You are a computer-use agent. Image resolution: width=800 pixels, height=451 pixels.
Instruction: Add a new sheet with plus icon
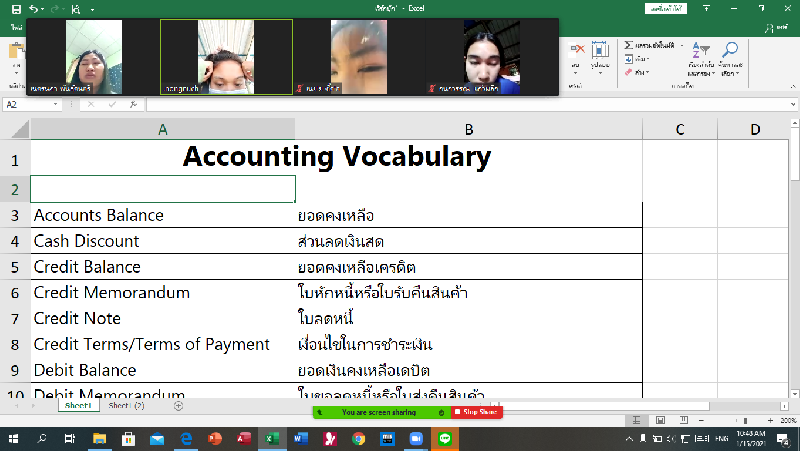pos(178,406)
